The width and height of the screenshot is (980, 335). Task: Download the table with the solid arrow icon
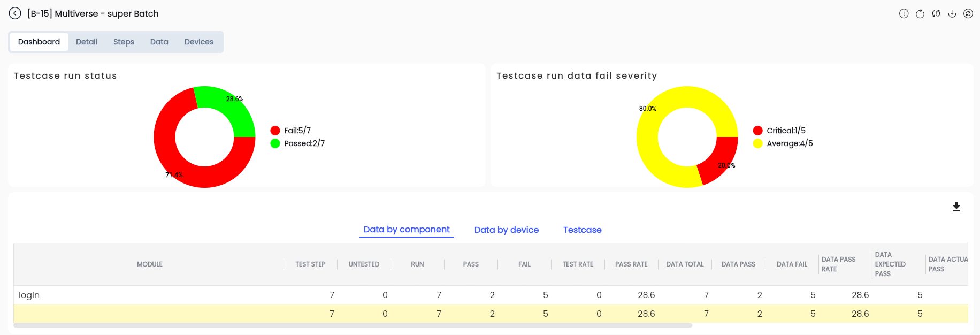pyautogui.click(x=956, y=207)
